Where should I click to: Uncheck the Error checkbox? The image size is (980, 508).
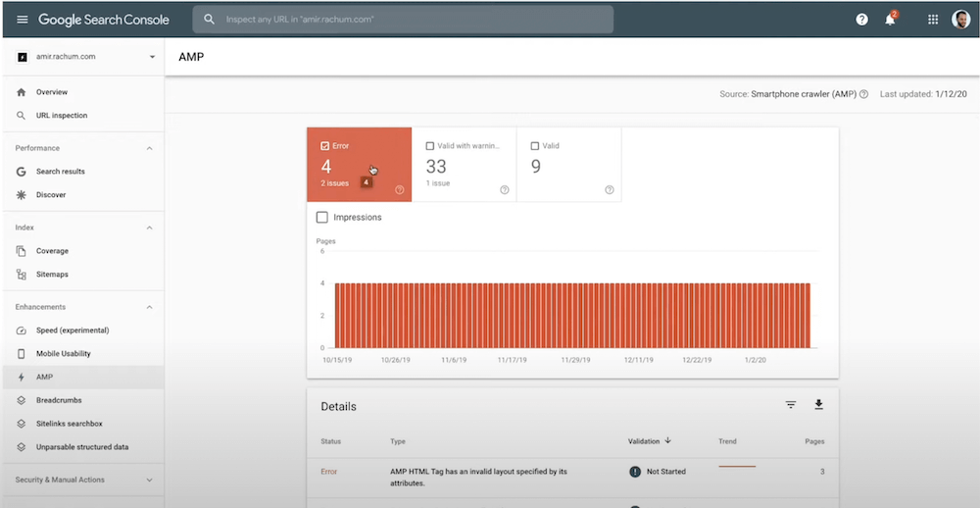pos(325,146)
